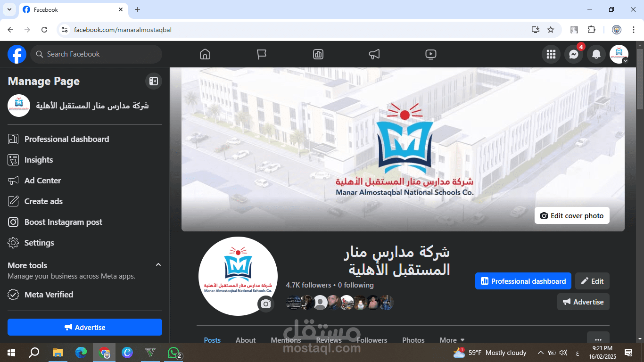Image resolution: width=644 pixels, height=362 pixels.
Task: Click the blue Advertise button in sidebar
Action: pyautogui.click(x=85, y=327)
